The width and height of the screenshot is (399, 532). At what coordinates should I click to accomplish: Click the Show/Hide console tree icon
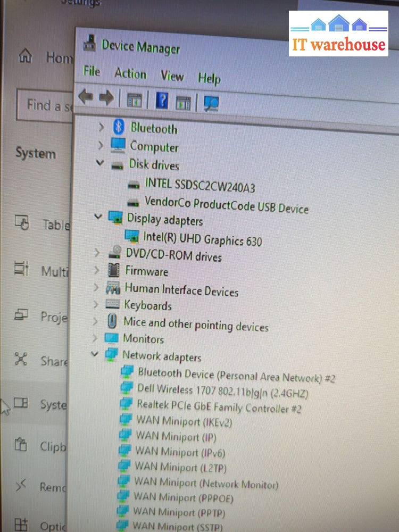point(134,99)
